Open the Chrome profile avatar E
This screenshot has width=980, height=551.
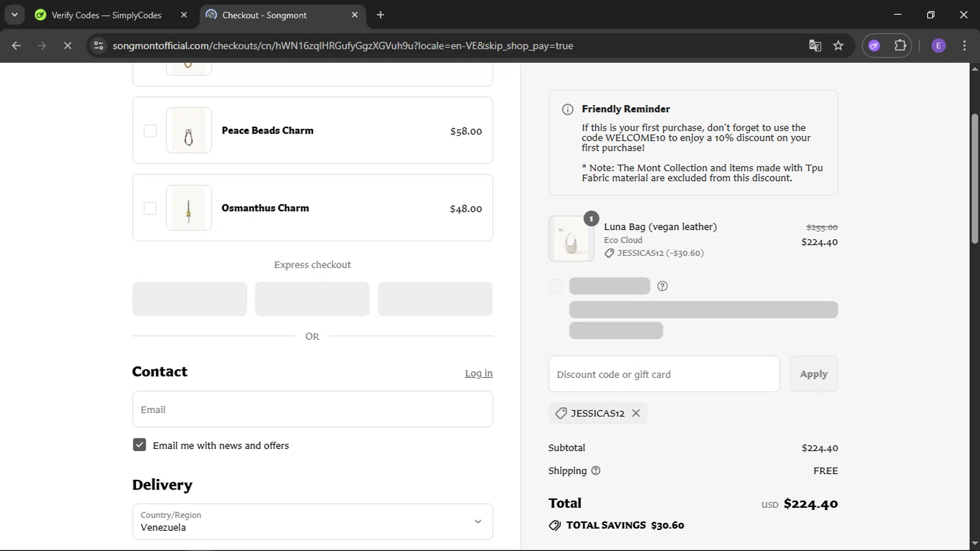[x=938, y=46]
